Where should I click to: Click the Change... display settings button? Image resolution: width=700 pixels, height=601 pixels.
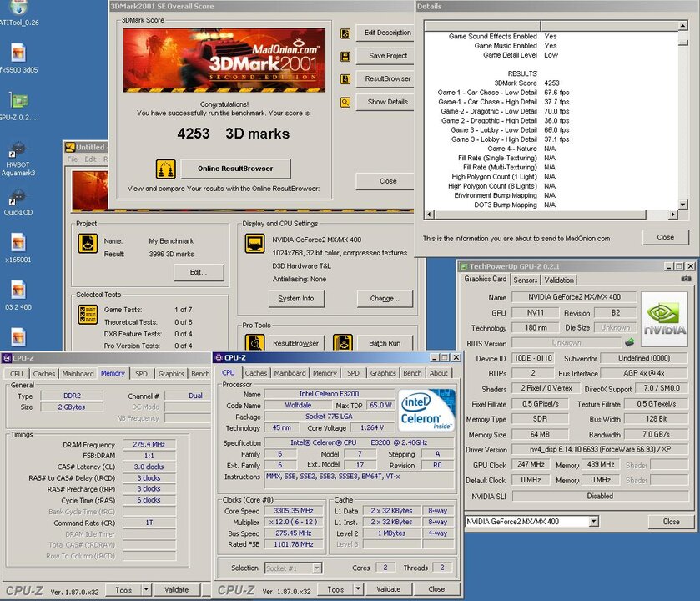[385, 298]
